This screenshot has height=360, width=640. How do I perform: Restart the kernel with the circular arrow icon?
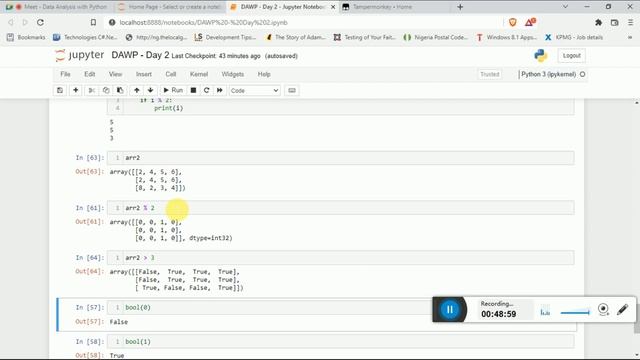point(207,90)
